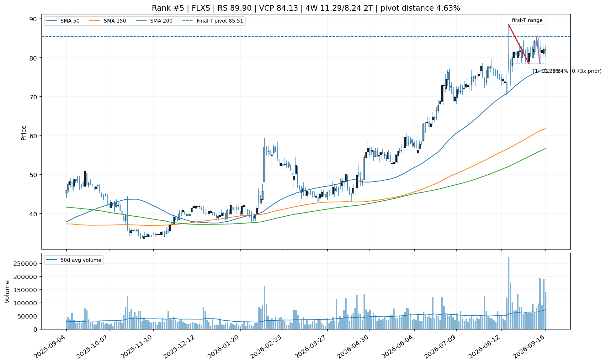Image resolution: width=606 pixels, height=364 pixels.
Task: Click the Final-T pivot 85.51 legend entry
Action: click(213, 21)
